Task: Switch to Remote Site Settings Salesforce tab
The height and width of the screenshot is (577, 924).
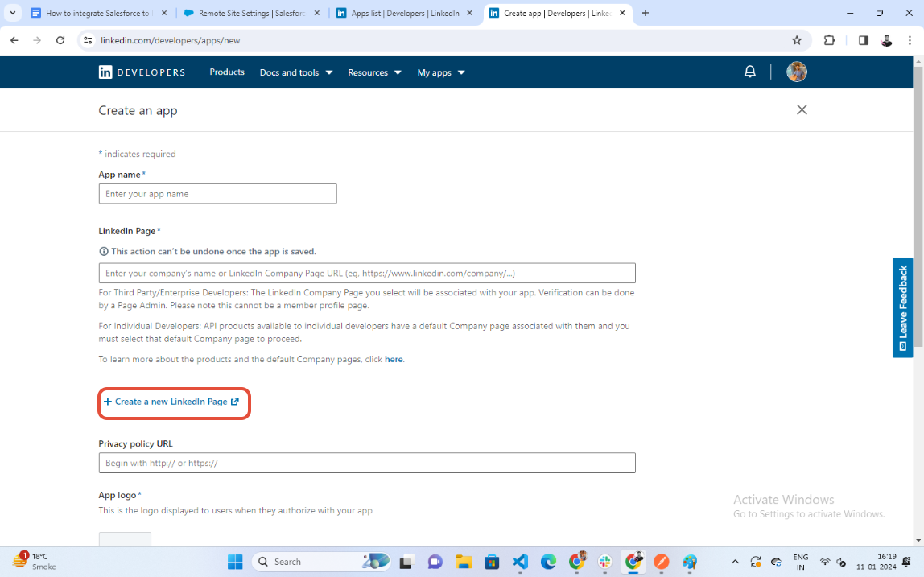Action: 253,13
